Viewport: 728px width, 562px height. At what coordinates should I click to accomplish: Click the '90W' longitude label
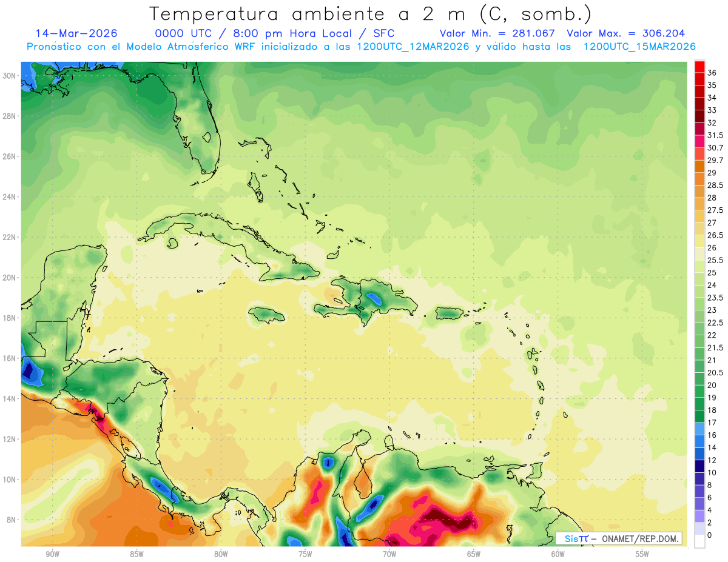pos(52,554)
